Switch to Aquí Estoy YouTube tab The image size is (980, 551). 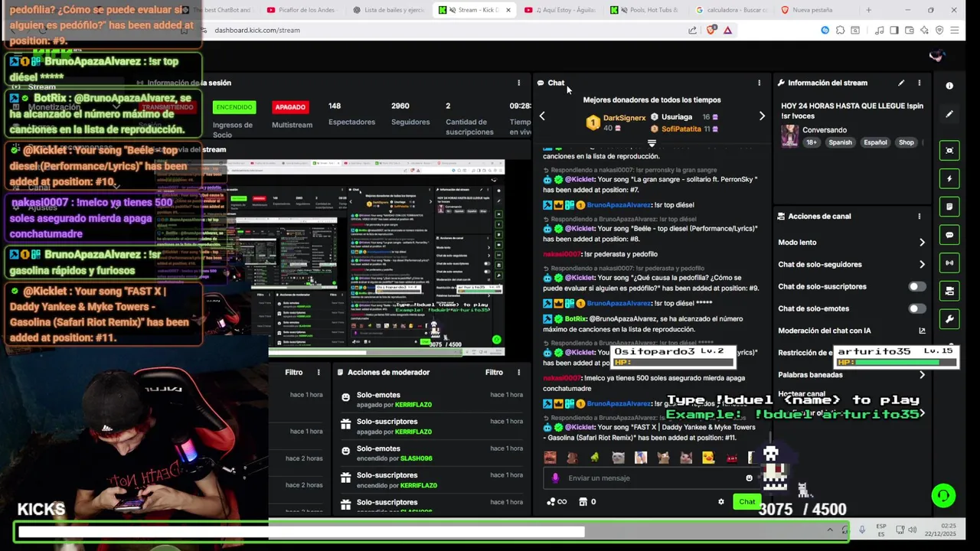coord(560,10)
